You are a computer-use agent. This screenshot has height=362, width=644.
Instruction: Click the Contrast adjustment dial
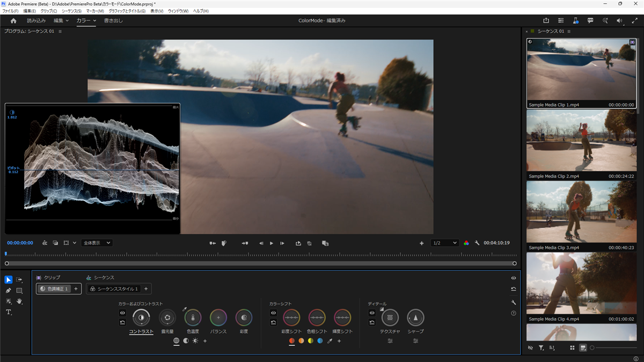click(x=141, y=318)
